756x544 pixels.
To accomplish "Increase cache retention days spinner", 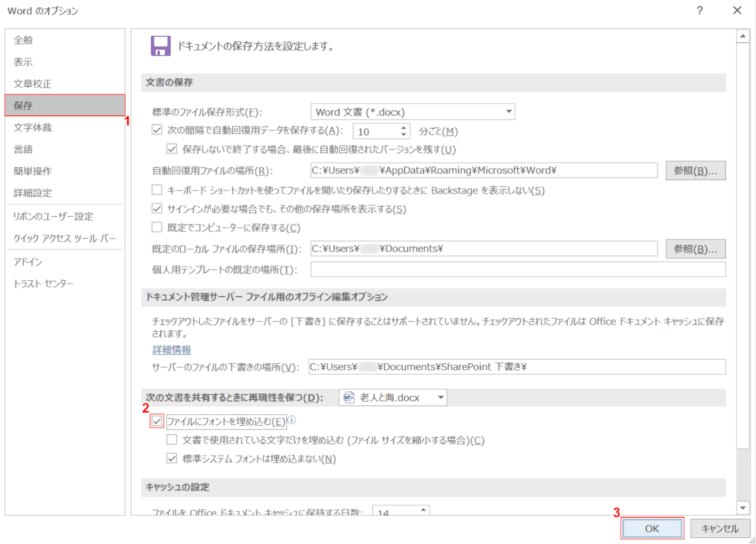I will click(x=423, y=509).
